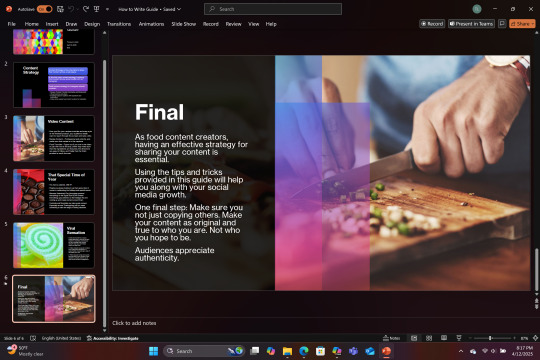Open the Record ribbon tab
The width and height of the screenshot is (540, 360).
(210, 24)
